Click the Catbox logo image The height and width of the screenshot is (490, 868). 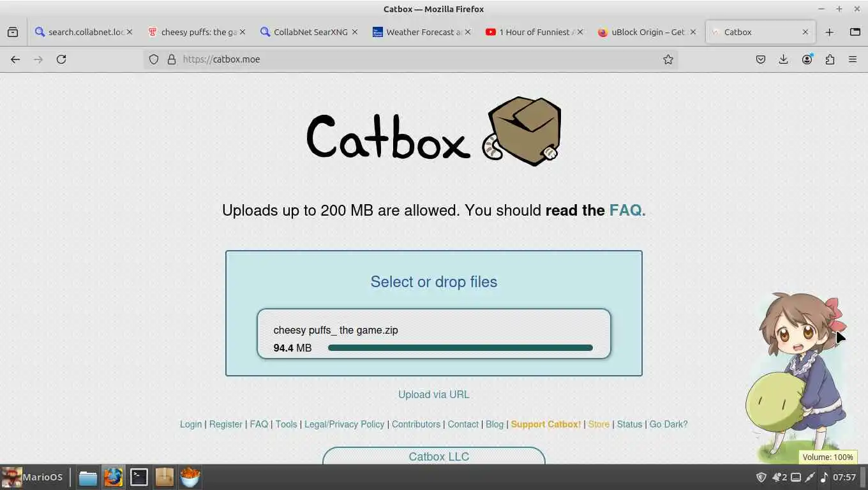click(x=434, y=132)
